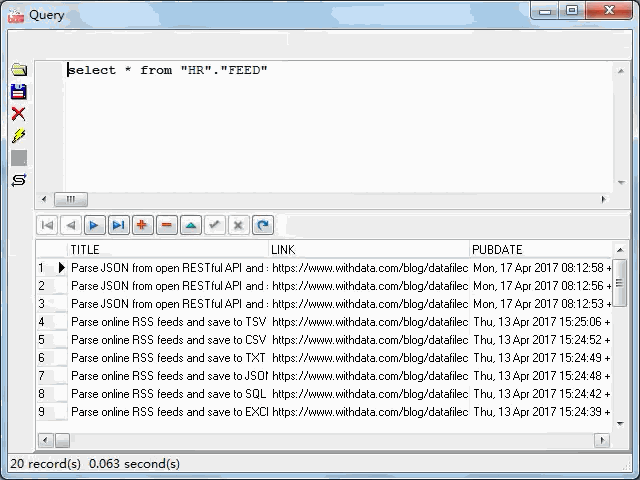Click the editor scroll down arrow

(621, 182)
